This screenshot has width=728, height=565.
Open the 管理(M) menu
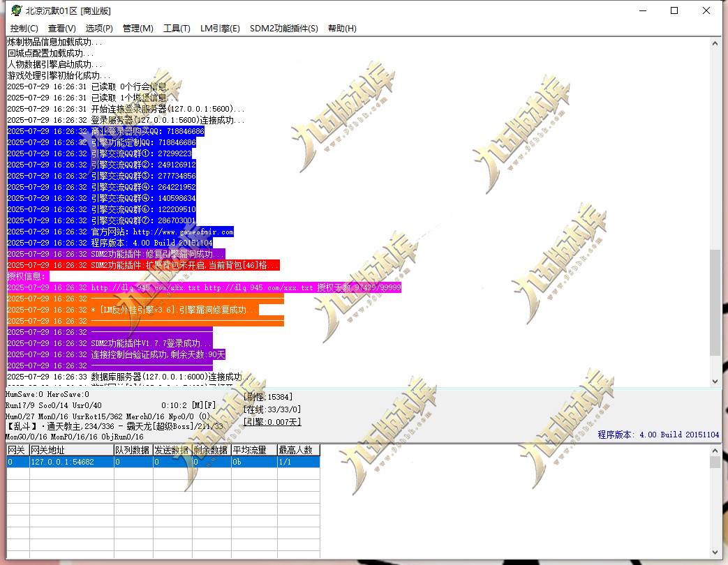coord(138,29)
